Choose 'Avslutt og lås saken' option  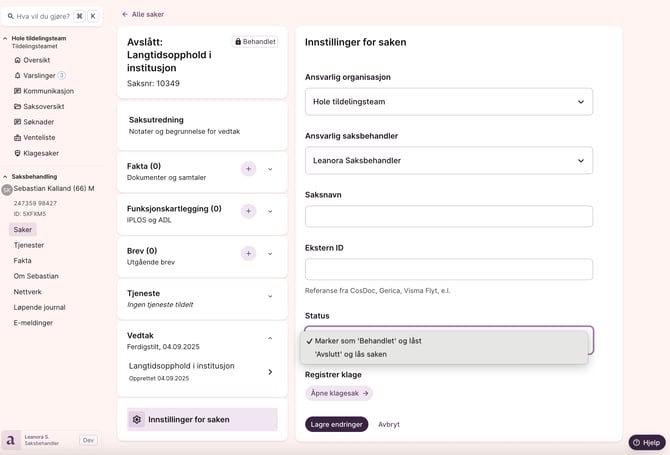tap(350, 354)
